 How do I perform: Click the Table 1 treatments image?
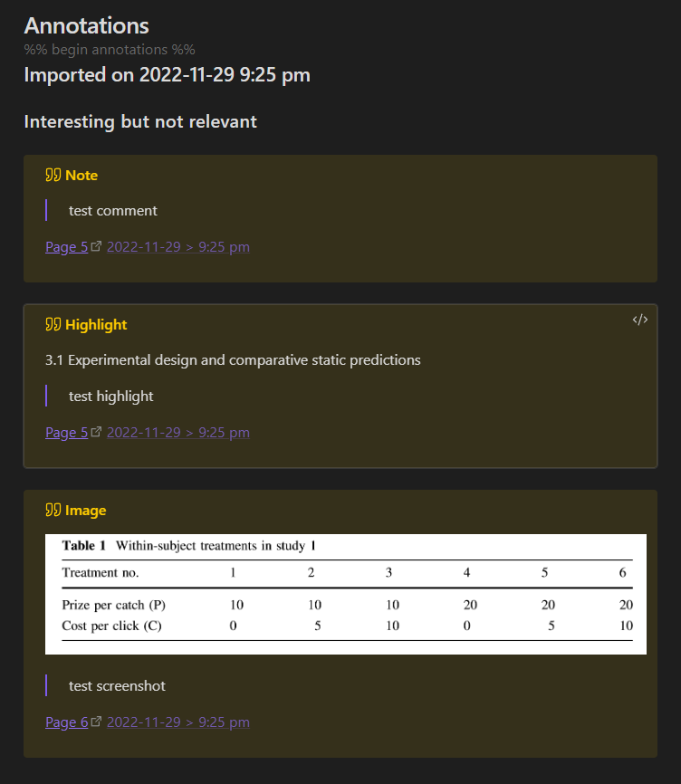(346, 593)
